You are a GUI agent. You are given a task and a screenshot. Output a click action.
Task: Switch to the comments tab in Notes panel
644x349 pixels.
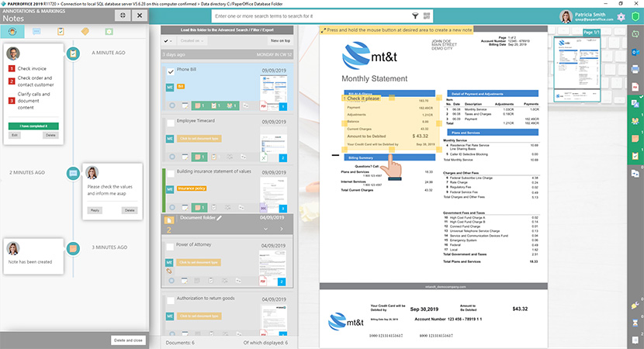coord(36,32)
